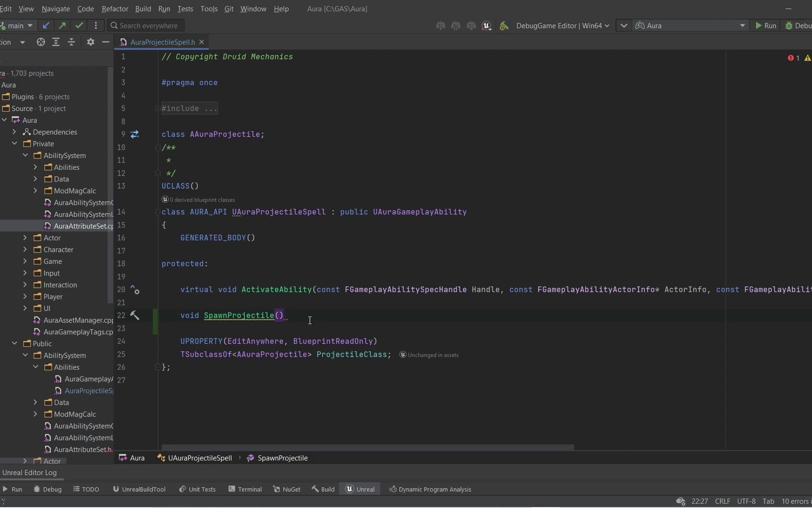Open the Git menu
This screenshot has height=508, width=812.
coord(229,8)
